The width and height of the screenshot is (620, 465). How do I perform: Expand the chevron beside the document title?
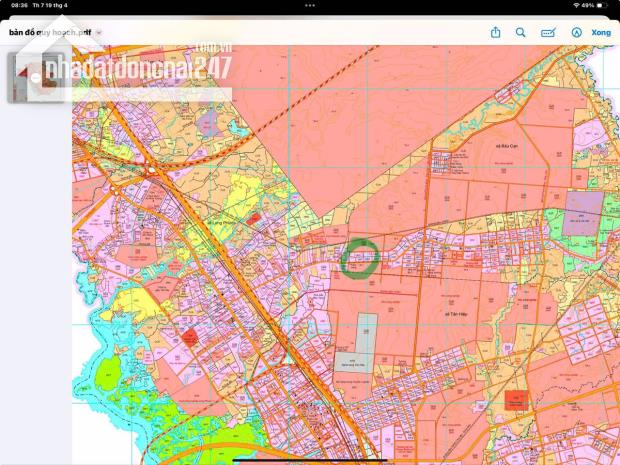coord(99,33)
